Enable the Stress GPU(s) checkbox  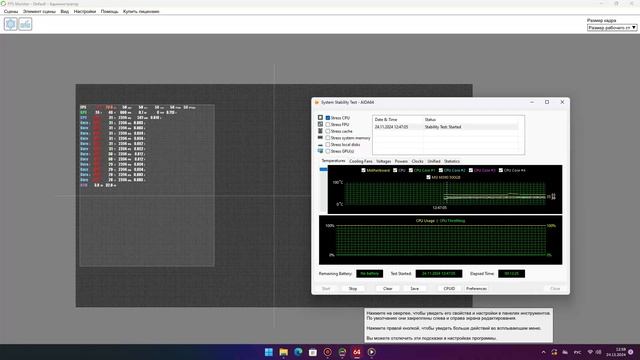328,151
